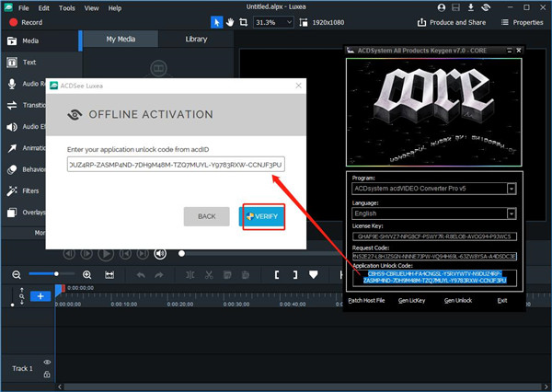This screenshot has height=392, width=552.
Task: Click Gen Unlock in Keygen window
Action: tap(457, 300)
